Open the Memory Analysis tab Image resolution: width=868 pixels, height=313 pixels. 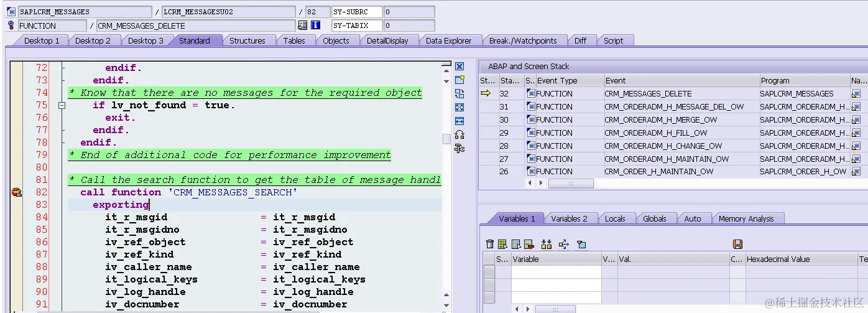[746, 218]
